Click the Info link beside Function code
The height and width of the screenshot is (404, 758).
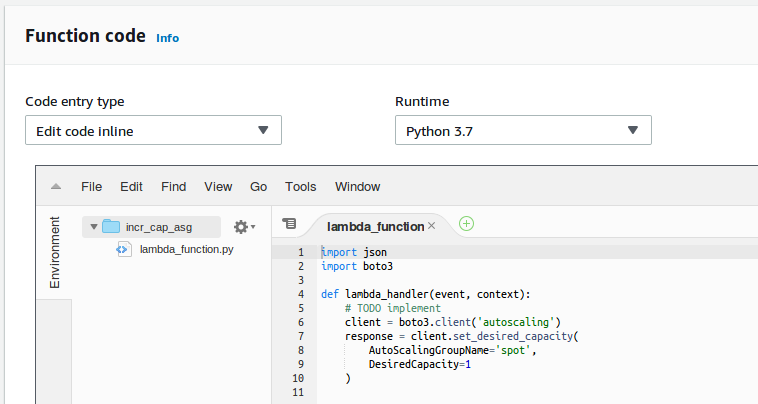tap(167, 38)
